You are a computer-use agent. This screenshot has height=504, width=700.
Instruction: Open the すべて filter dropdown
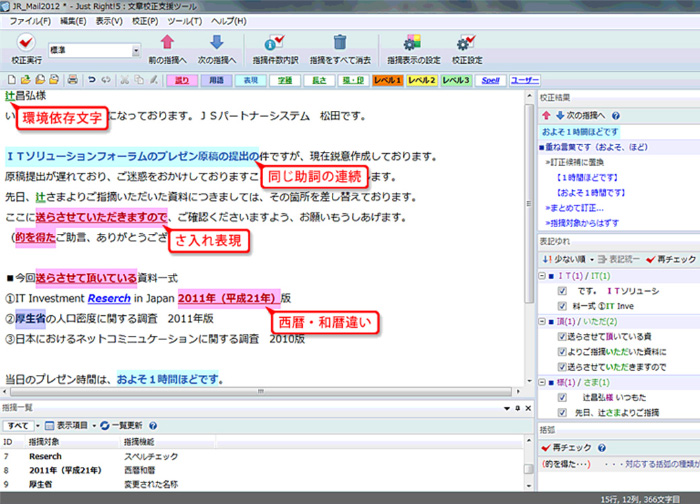[x=38, y=426]
